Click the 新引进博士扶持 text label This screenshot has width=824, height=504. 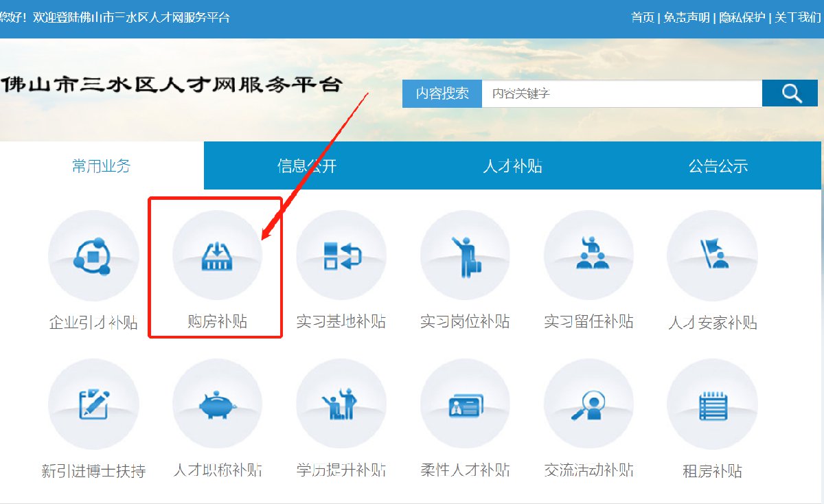[93, 471]
